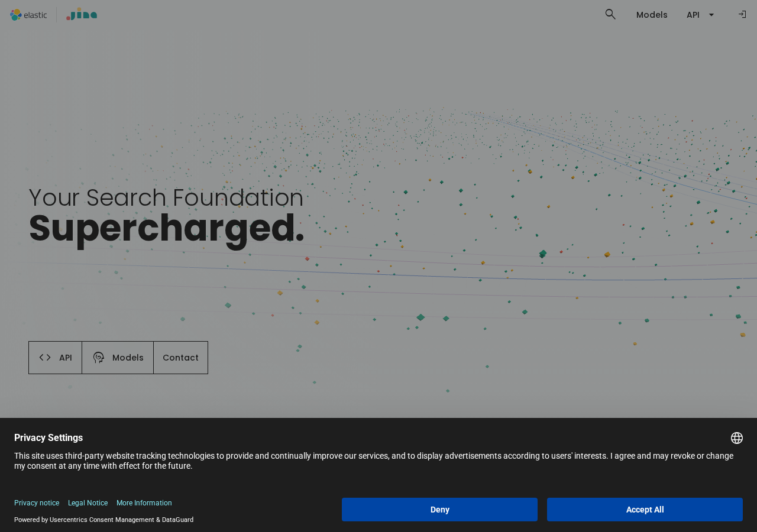Click the sign-in arrow icon

[x=742, y=14]
